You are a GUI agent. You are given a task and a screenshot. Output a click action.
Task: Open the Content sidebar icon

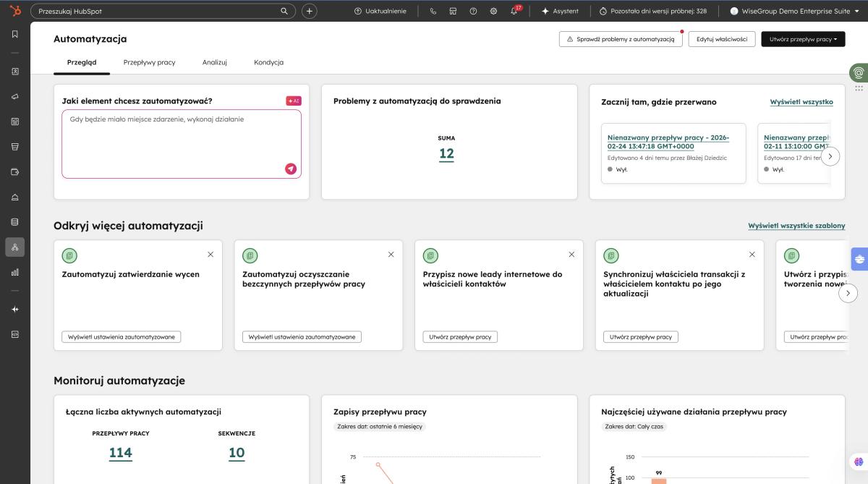pos(15,122)
